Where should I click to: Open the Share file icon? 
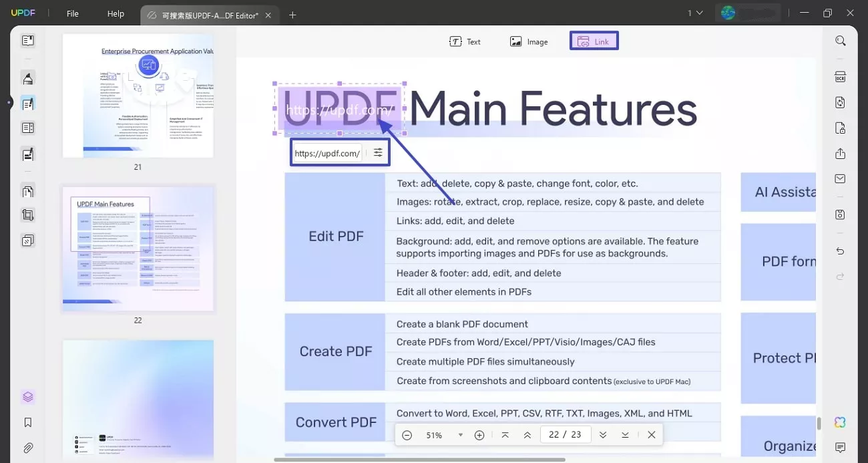pos(840,153)
